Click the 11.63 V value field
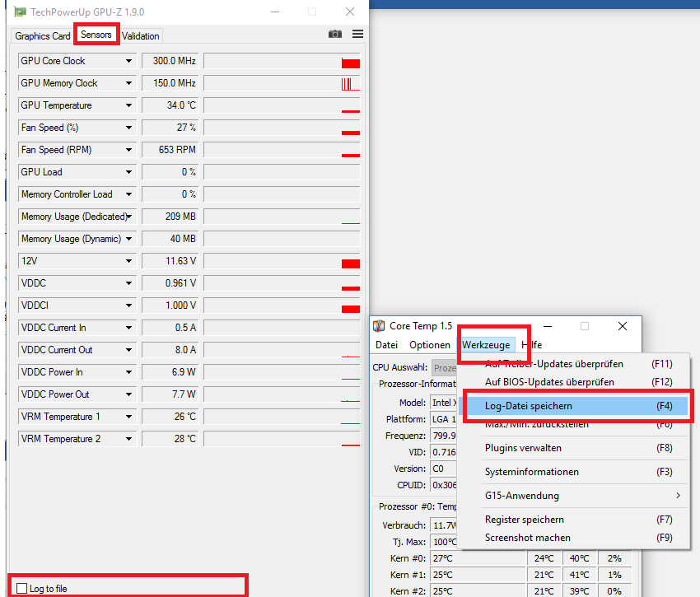The height and width of the screenshot is (597, 700). (170, 261)
